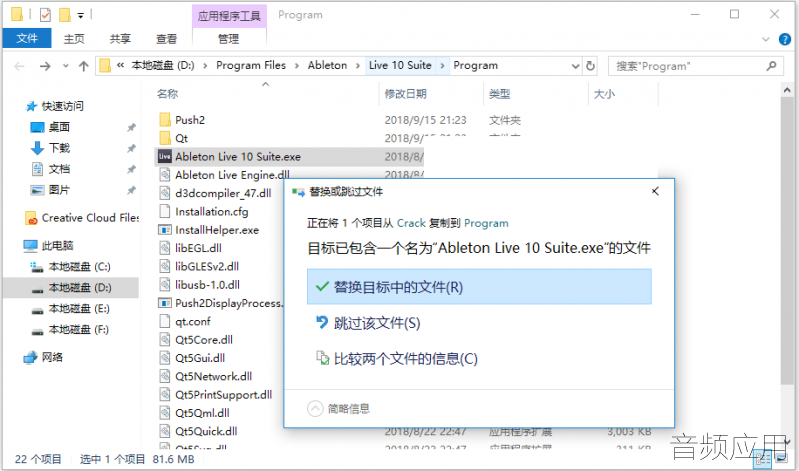The width and height of the screenshot is (799, 471).
Task: Navigate to Program Files breadcrumb
Action: (x=251, y=65)
